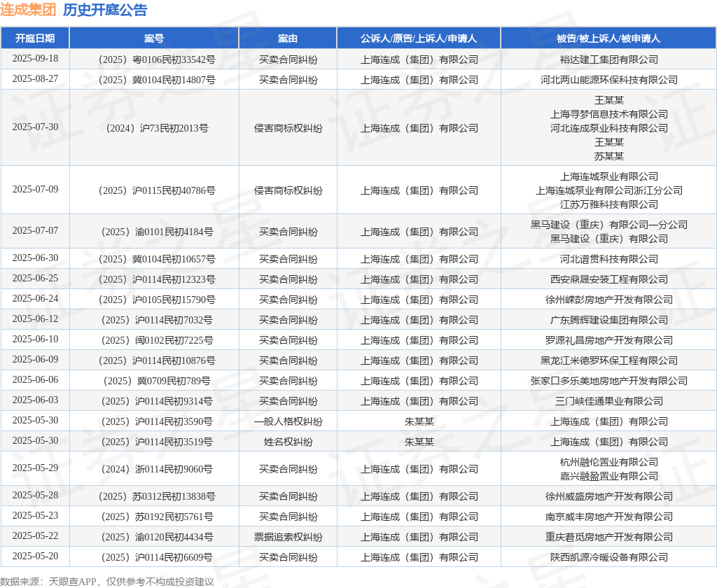717x588 pixels.
Task: Click the 数据来源 天眼查APP footer note
Action: tap(107, 582)
